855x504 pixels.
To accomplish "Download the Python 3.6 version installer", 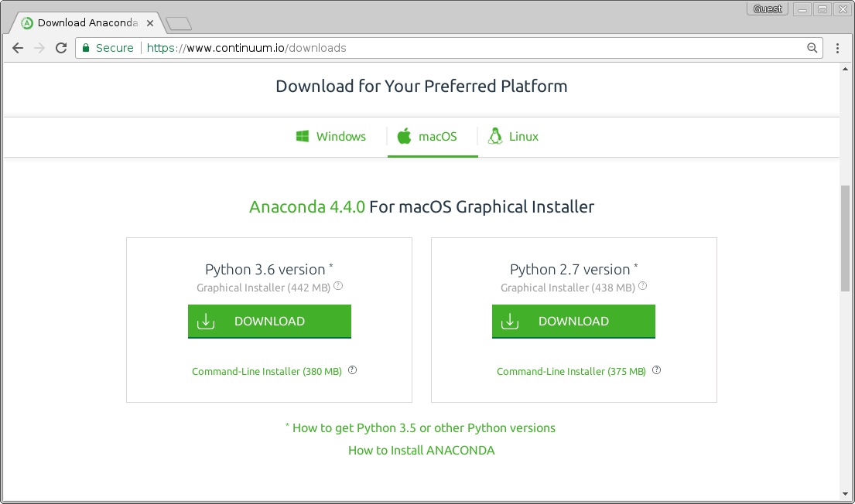I will pyautogui.click(x=269, y=321).
